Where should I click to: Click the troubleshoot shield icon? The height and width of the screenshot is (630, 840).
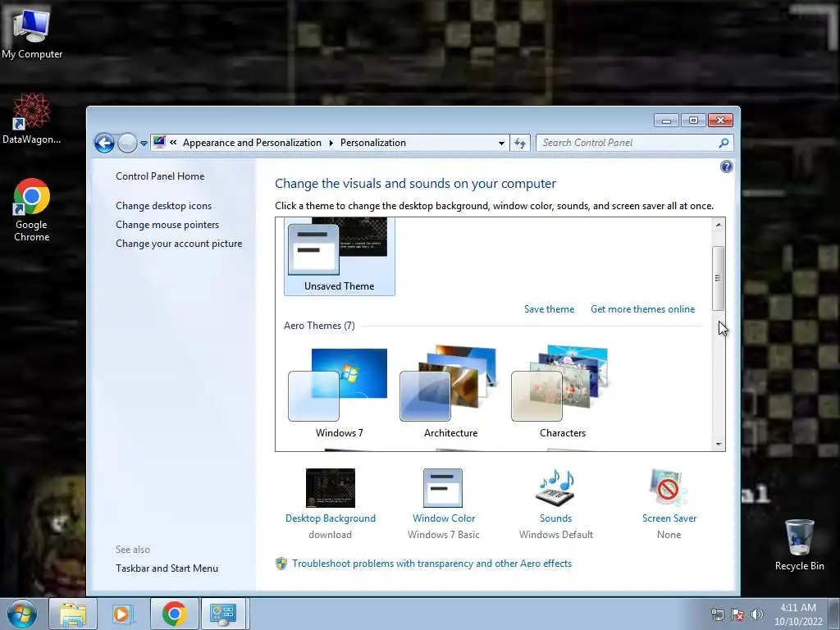tap(281, 564)
